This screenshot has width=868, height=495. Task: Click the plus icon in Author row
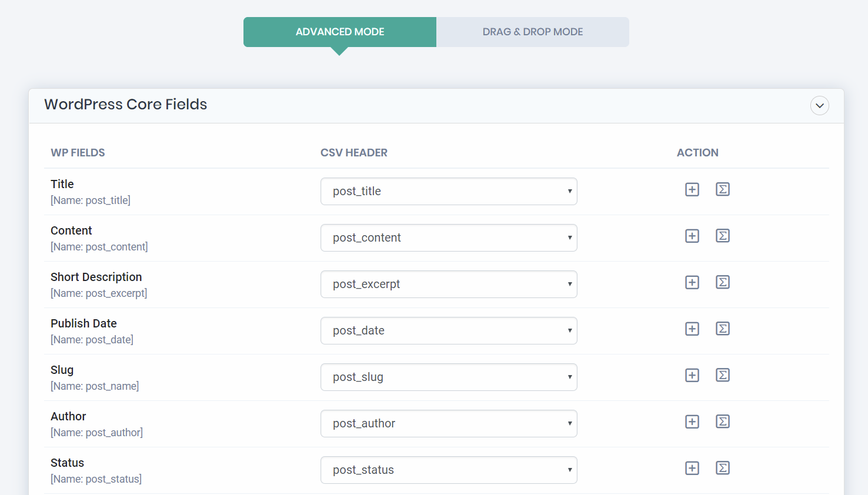point(692,422)
